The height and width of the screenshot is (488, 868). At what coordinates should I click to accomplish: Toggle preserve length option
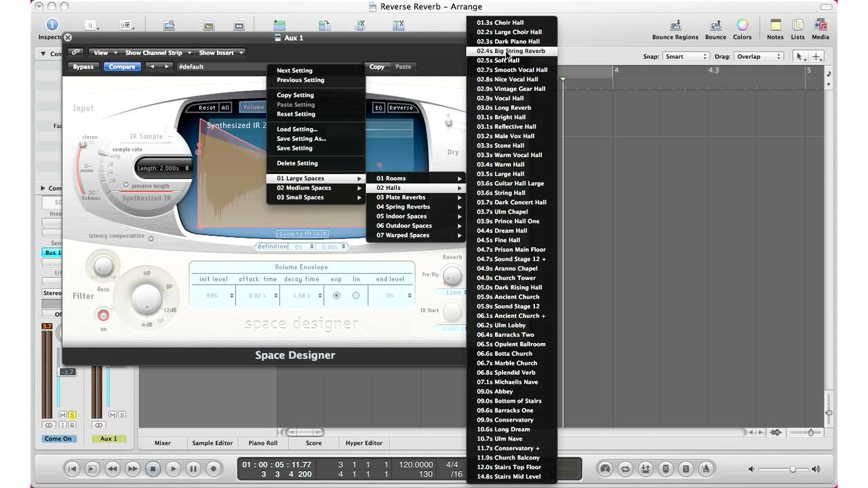tap(126, 186)
